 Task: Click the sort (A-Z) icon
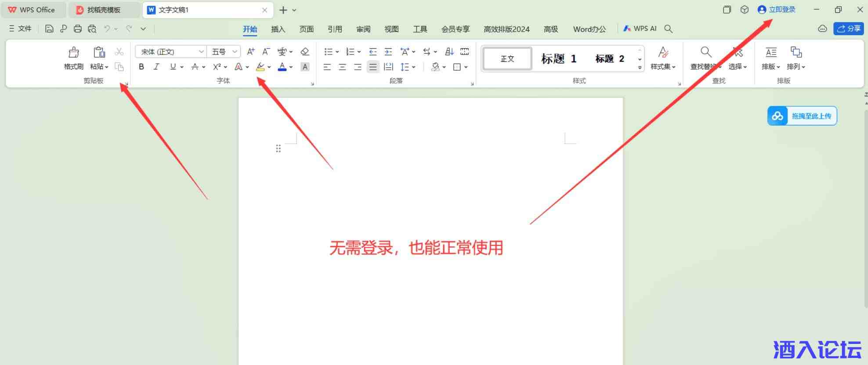pos(449,52)
